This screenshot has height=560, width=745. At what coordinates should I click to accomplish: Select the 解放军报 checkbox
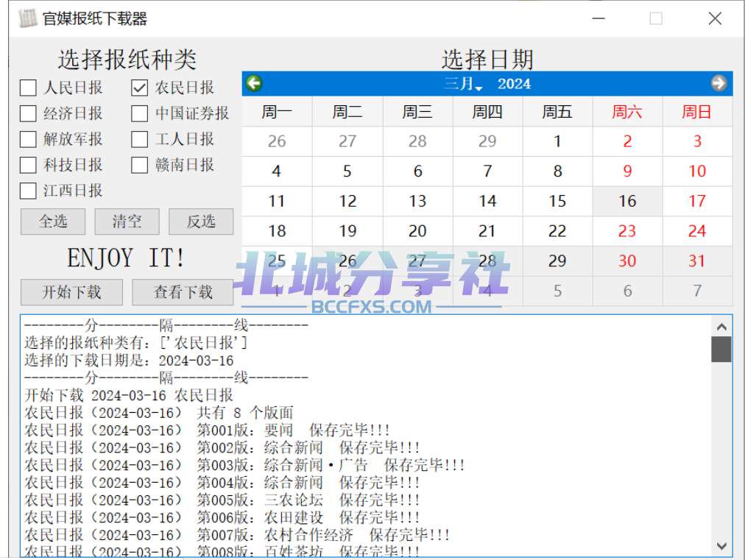tap(28, 139)
